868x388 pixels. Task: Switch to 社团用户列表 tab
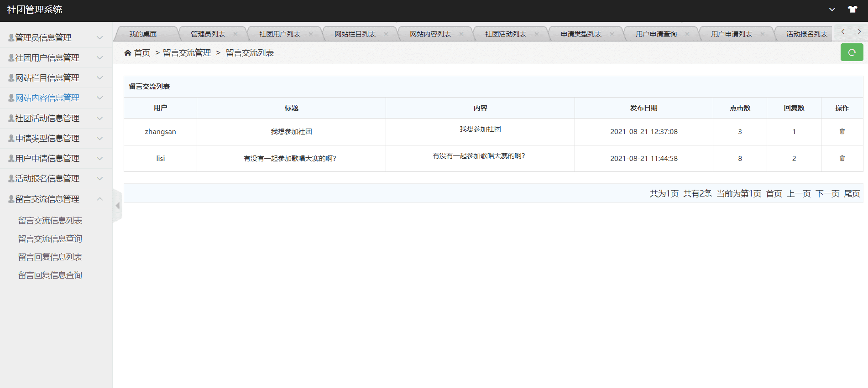280,34
